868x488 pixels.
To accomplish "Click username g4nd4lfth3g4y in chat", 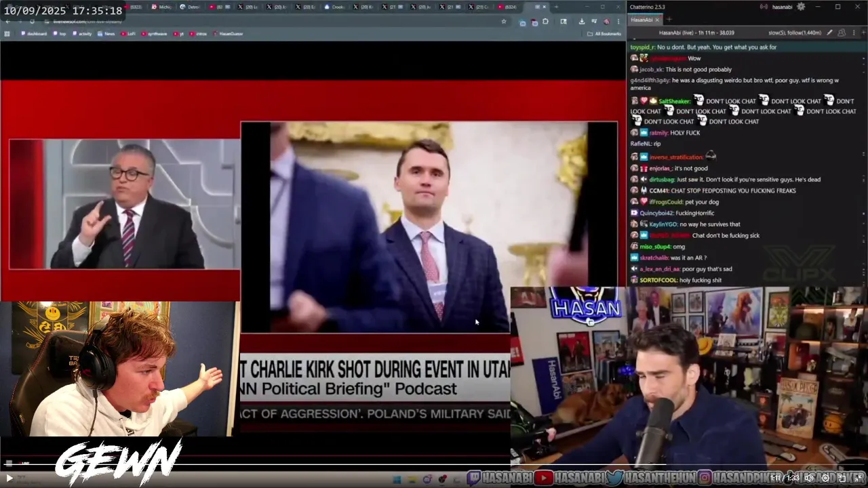I will point(650,80).
